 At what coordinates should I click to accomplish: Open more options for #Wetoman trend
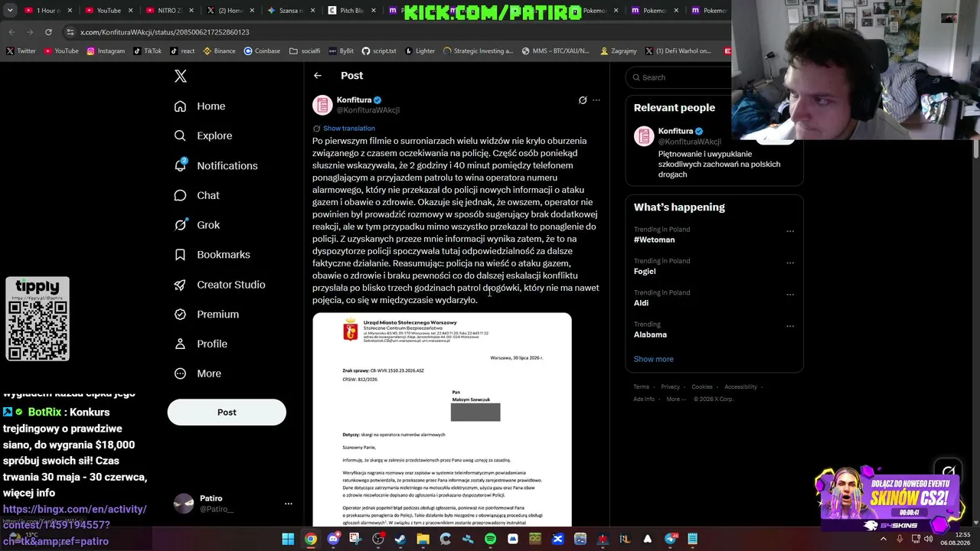coord(790,231)
